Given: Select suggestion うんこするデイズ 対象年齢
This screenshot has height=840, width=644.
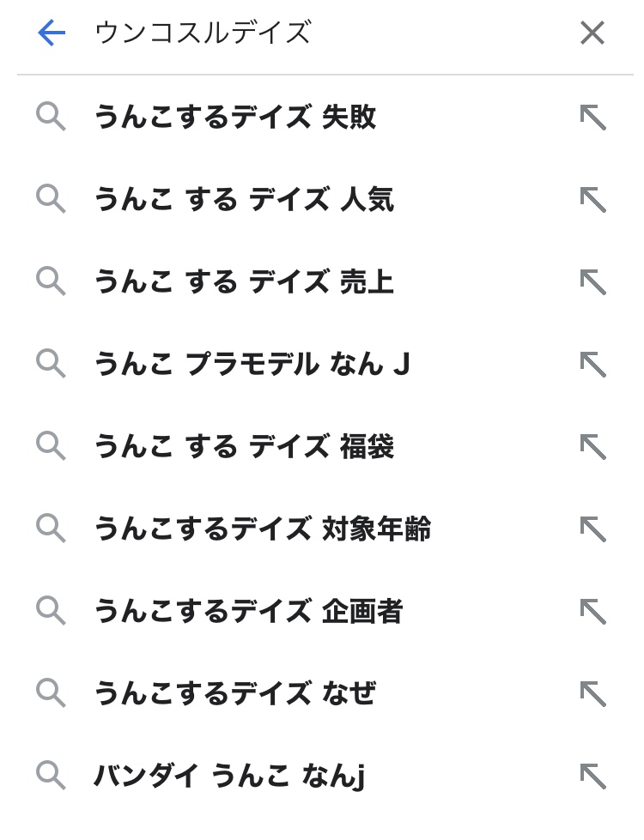Looking at the screenshot, I should (262, 529).
